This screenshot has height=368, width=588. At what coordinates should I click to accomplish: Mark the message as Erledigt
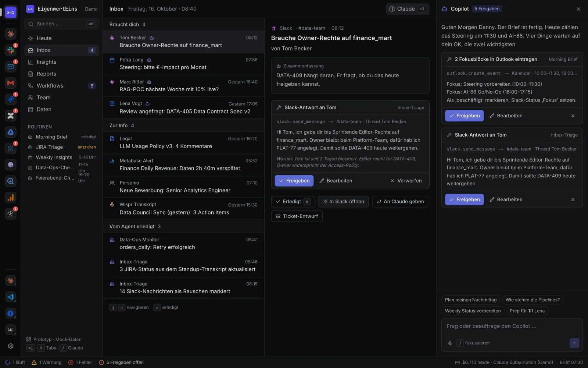point(293,202)
